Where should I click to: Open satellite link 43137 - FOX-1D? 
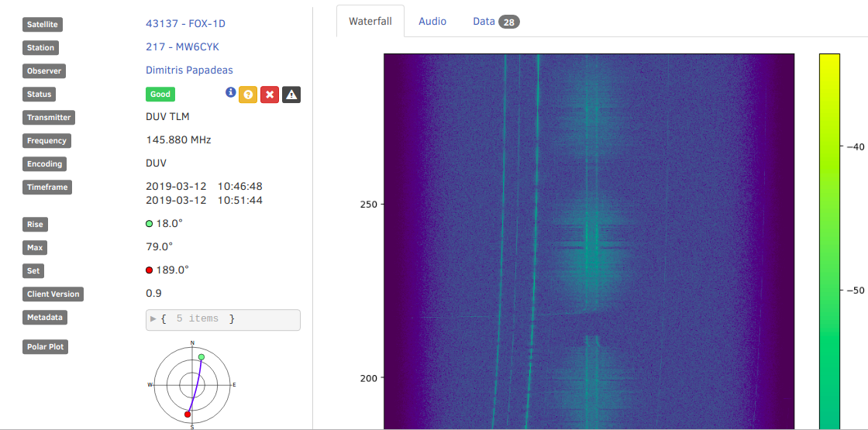185,24
